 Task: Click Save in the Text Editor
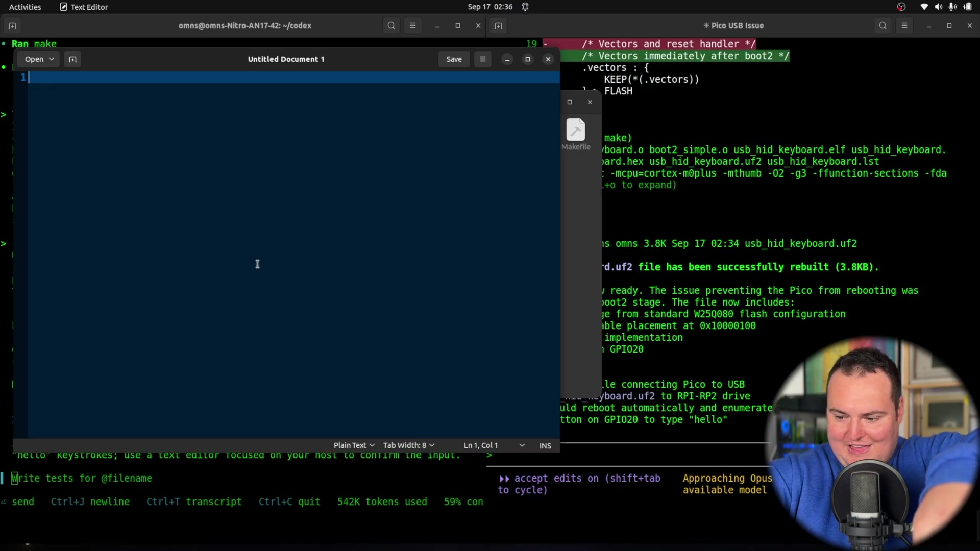[x=454, y=59]
